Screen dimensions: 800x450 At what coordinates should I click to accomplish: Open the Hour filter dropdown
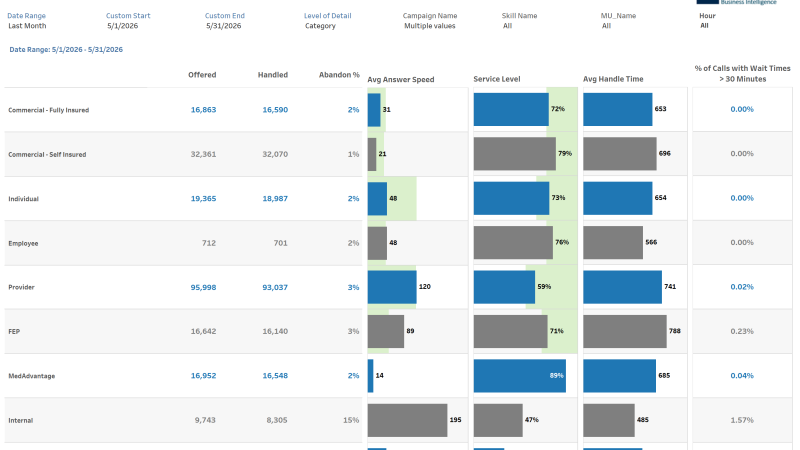pos(704,26)
